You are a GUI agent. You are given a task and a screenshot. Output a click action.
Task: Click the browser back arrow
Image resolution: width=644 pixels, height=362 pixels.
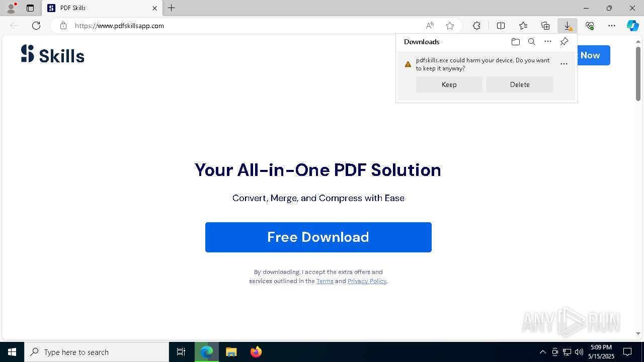tap(14, 26)
